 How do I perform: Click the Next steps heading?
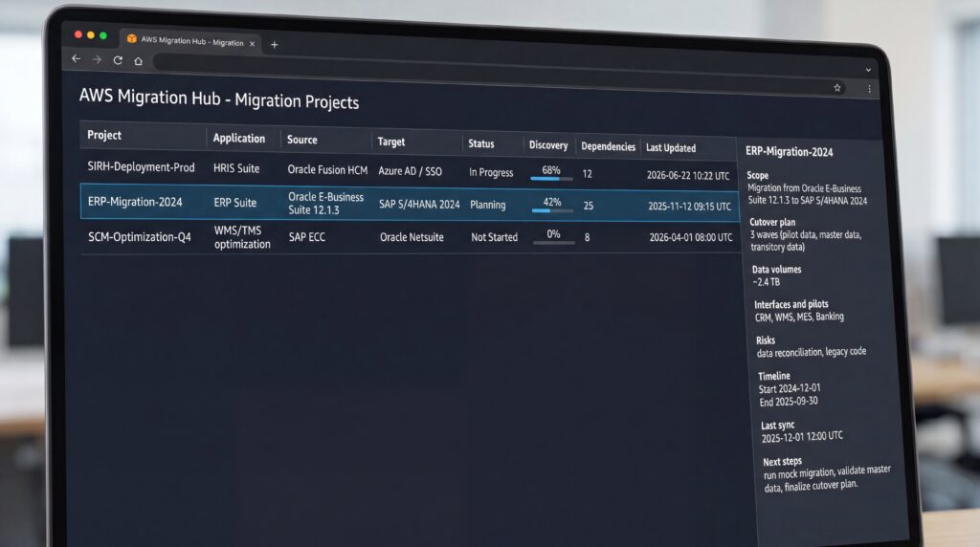tap(783, 462)
